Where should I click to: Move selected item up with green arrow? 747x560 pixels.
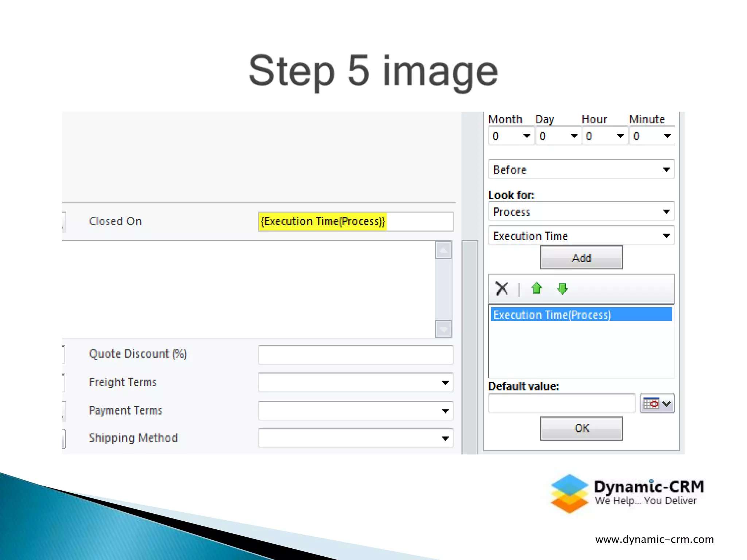pos(537,288)
